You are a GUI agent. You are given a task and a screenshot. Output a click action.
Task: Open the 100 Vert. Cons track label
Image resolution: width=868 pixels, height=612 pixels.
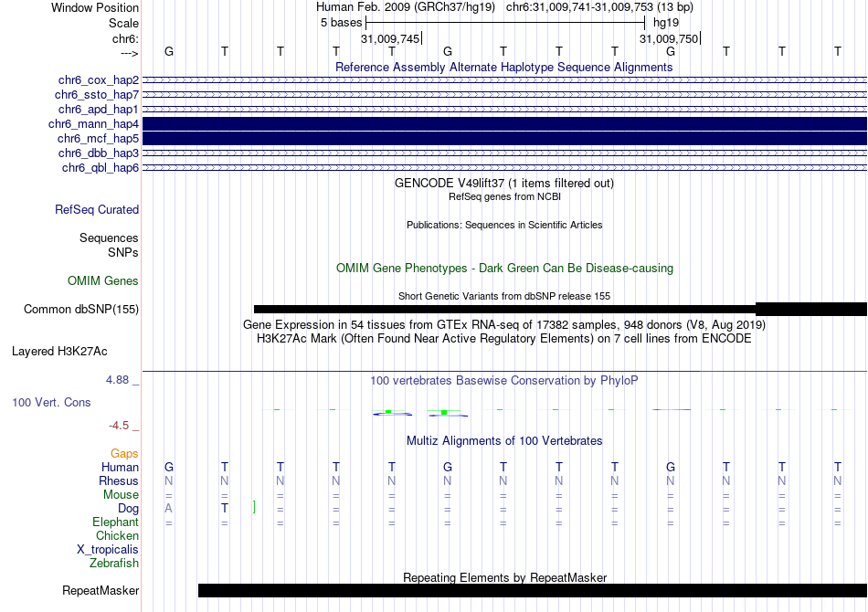click(x=51, y=402)
